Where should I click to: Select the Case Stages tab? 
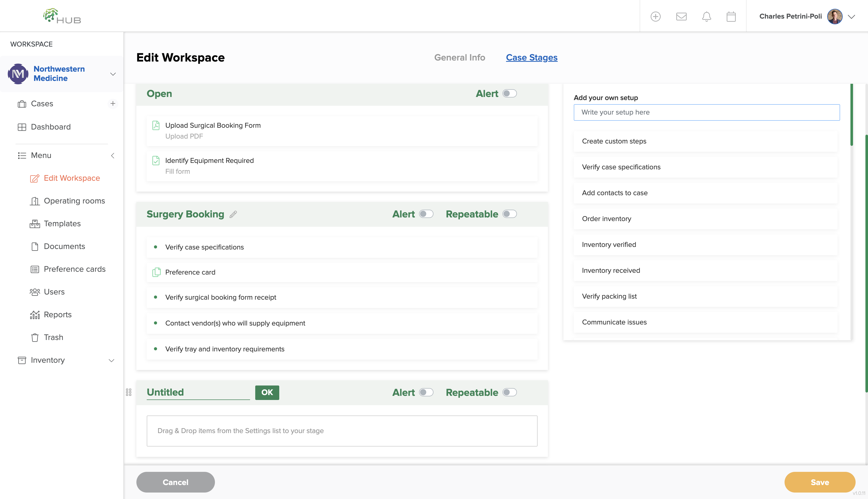(531, 58)
